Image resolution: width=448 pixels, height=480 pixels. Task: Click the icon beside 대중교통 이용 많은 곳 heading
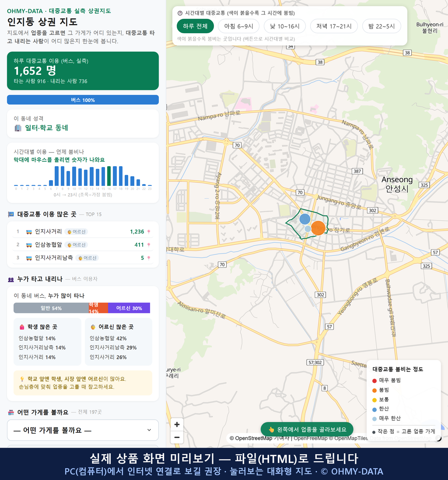coord(11,214)
